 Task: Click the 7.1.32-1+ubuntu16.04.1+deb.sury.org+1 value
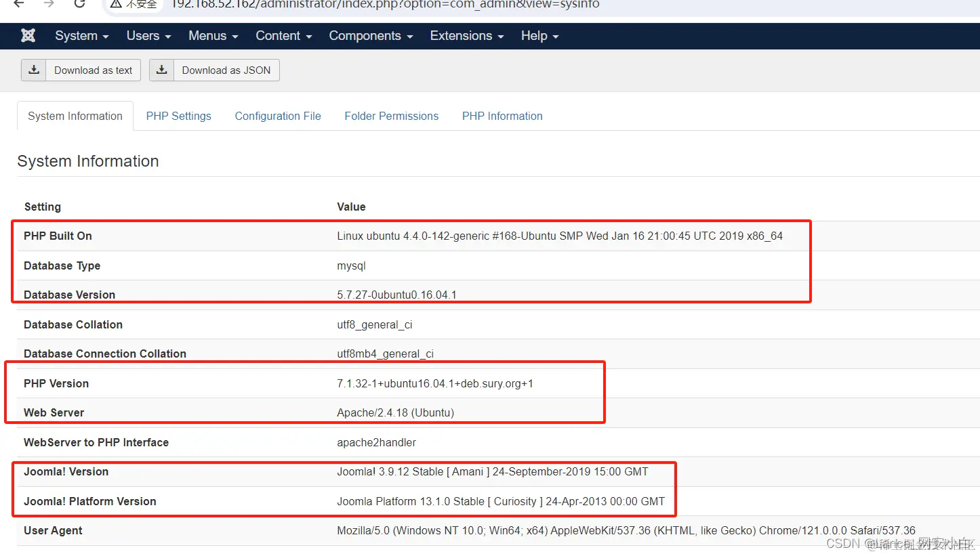pos(435,383)
